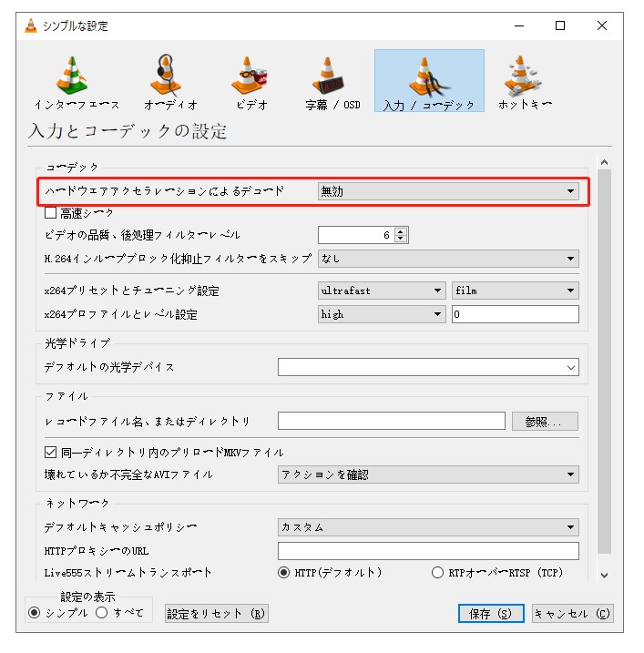Close the シンプルな設定 window

(x=601, y=26)
